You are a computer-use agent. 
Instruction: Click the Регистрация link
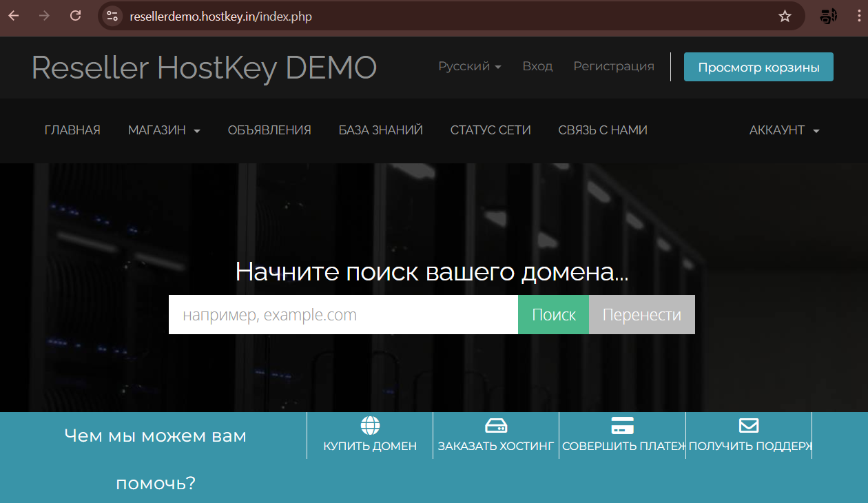pos(614,67)
